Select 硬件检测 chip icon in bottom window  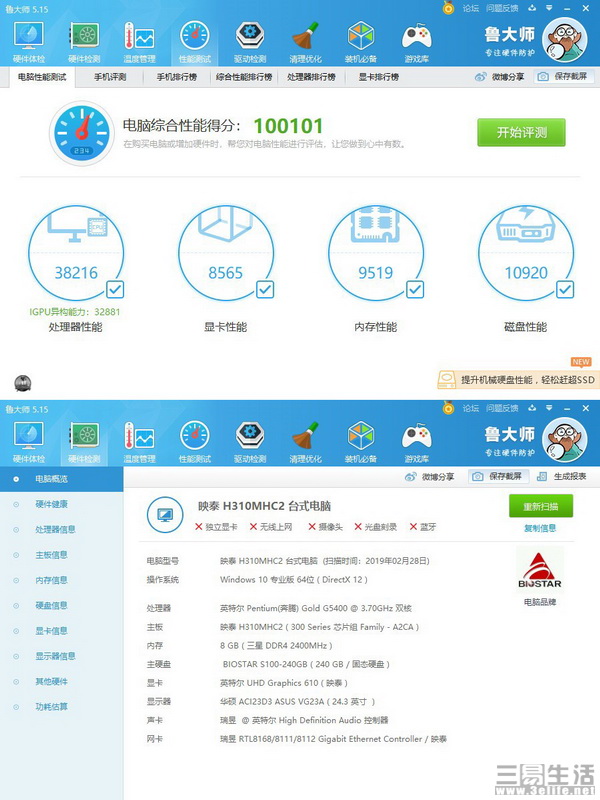coord(84,436)
